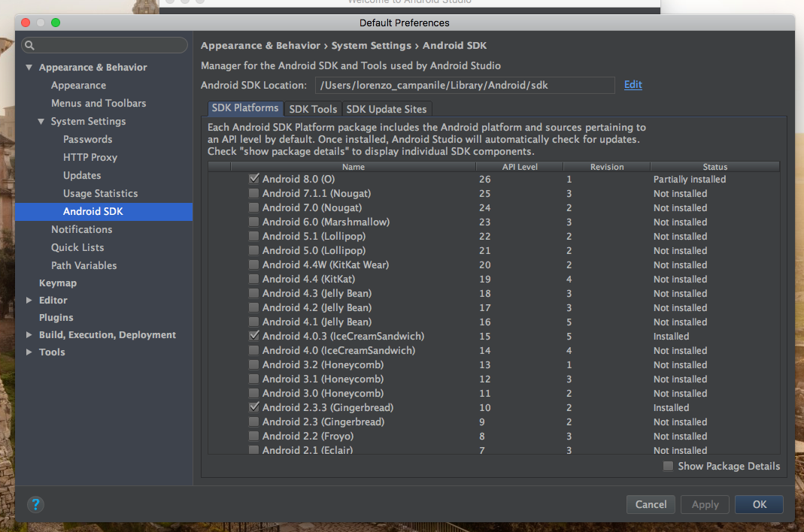The height and width of the screenshot is (532, 804).
Task: Open the Keymap settings
Action: pos(58,283)
